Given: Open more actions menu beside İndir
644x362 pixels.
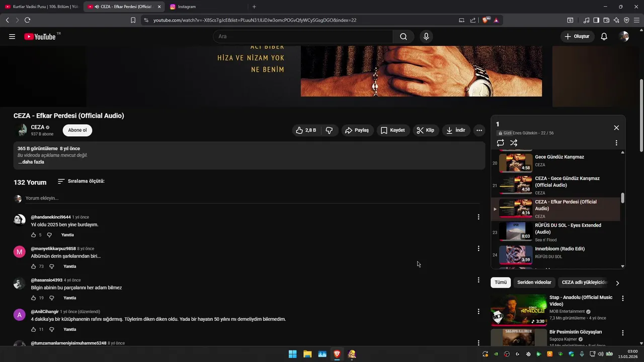Looking at the screenshot, I should tap(479, 130).
